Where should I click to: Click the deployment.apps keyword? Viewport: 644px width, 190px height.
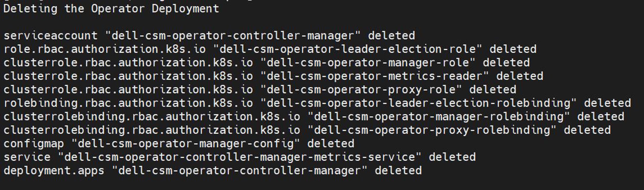[x=54, y=171]
